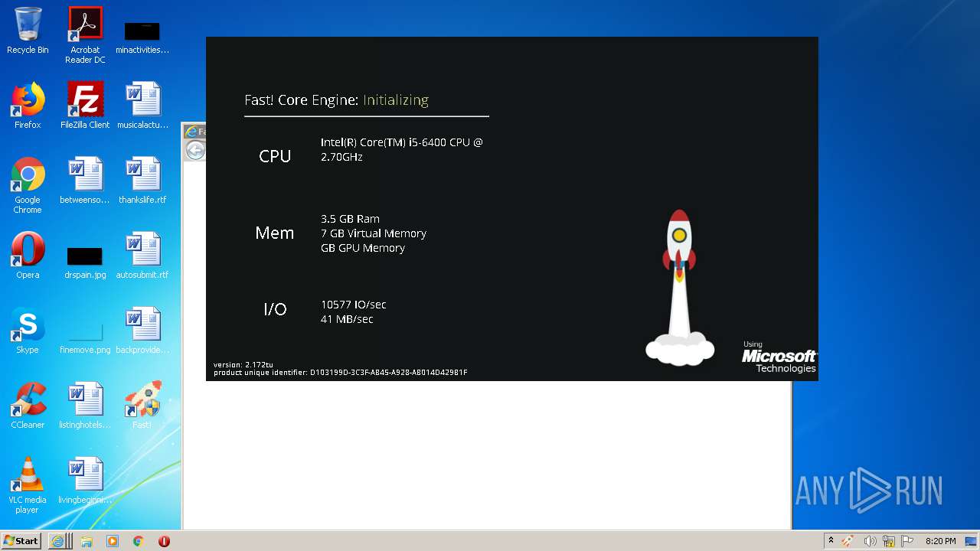Click the I/O label
Image resolution: width=980 pixels, height=551 pixels.
(275, 309)
